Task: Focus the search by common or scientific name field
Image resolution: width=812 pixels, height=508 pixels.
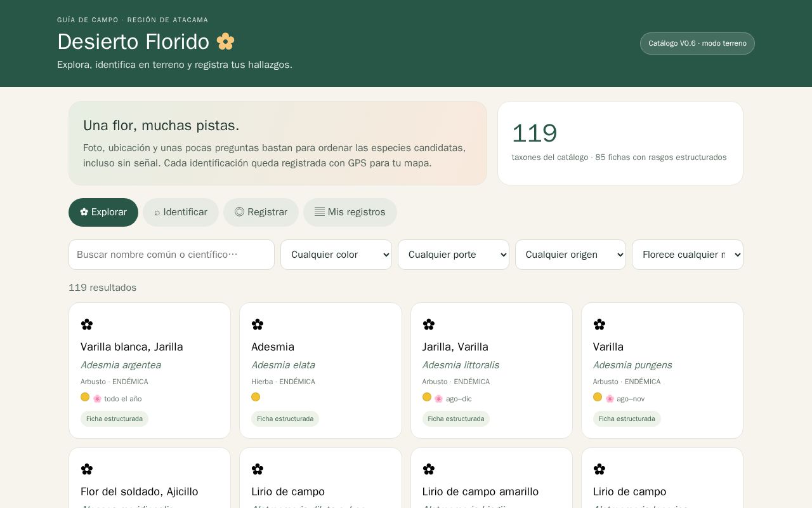Action: tap(171, 255)
